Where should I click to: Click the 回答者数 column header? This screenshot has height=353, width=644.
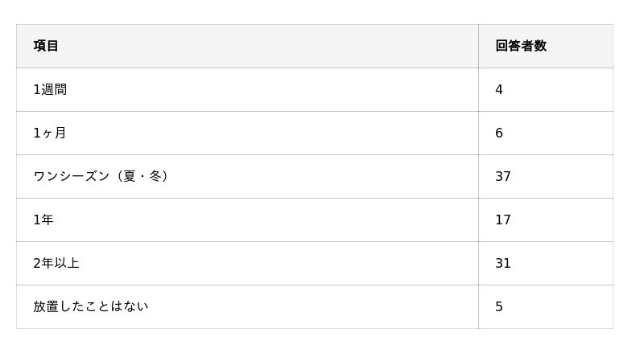click(x=521, y=46)
